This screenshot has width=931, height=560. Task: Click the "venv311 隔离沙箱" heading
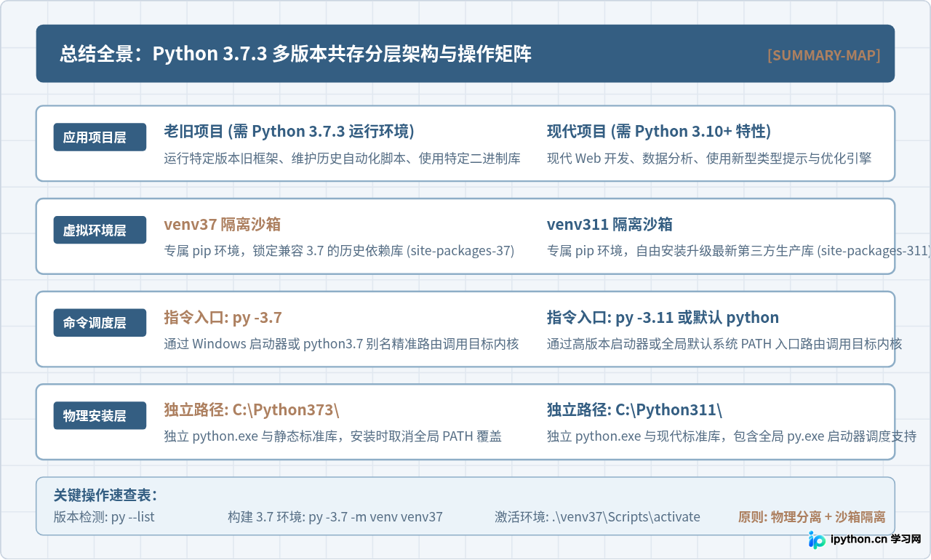point(610,224)
